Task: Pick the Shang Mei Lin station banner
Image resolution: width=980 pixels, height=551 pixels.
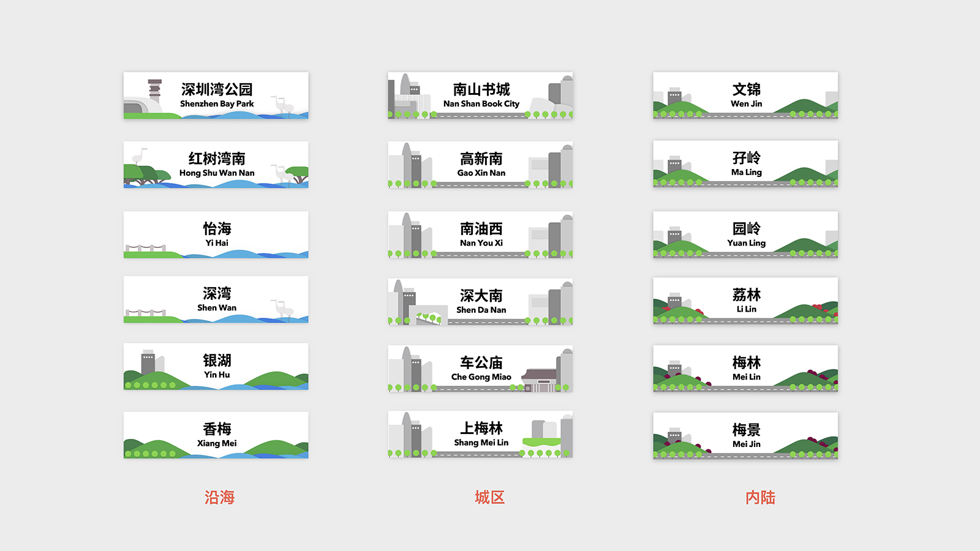Action: pos(480,434)
